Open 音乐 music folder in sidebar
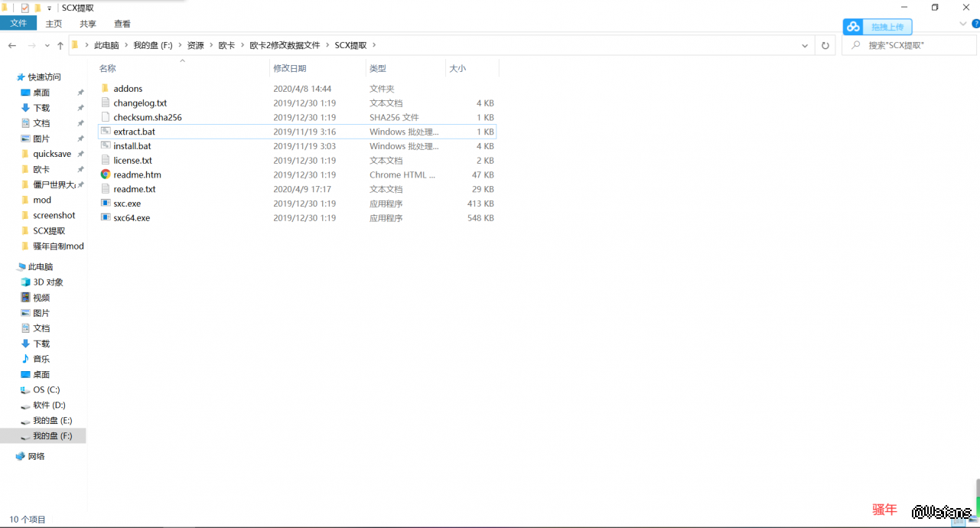Viewport: 980px width, 528px height. [41, 359]
